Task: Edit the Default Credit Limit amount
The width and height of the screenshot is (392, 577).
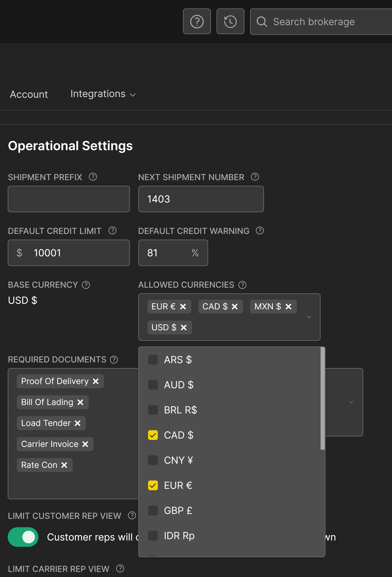Action: (x=69, y=253)
